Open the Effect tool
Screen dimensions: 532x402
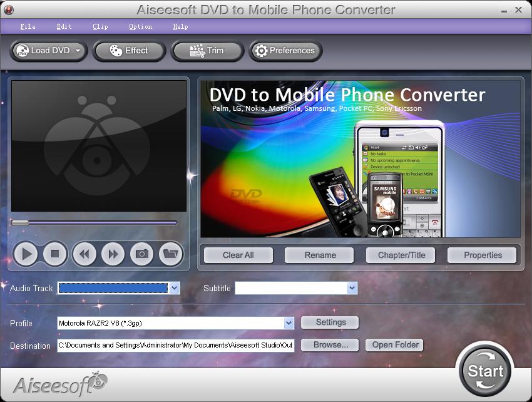click(129, 51)
